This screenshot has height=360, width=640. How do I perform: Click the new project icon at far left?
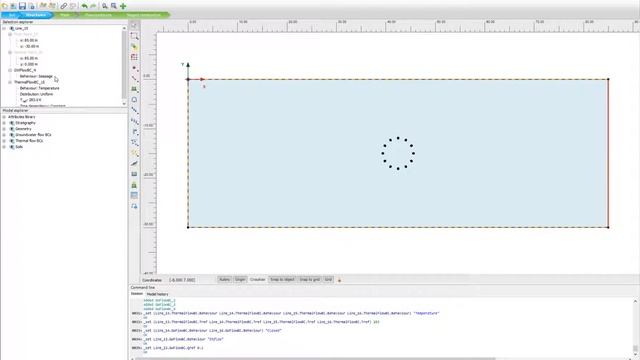[x=4, y=6]
